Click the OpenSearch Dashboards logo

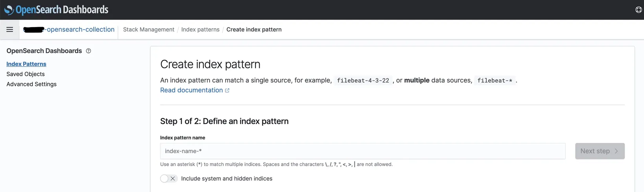[56, 9]
